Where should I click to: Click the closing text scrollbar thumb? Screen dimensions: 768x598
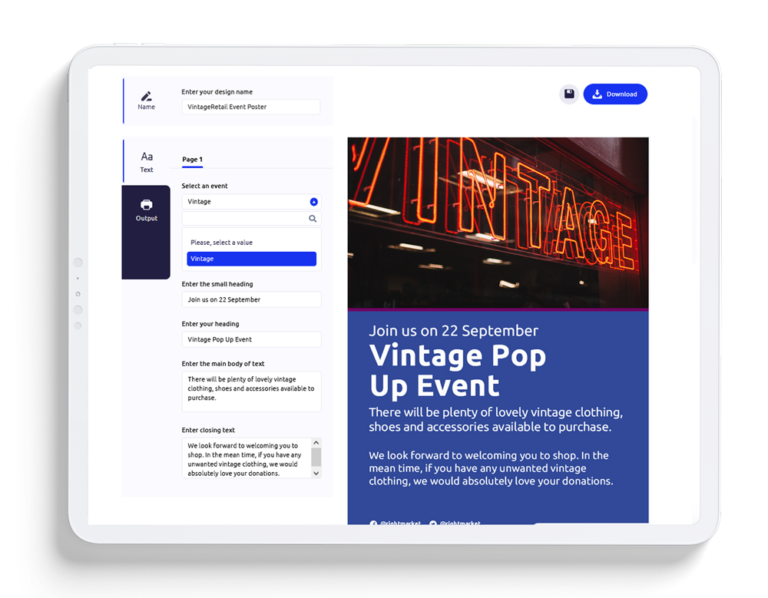[x=316, y=456]
